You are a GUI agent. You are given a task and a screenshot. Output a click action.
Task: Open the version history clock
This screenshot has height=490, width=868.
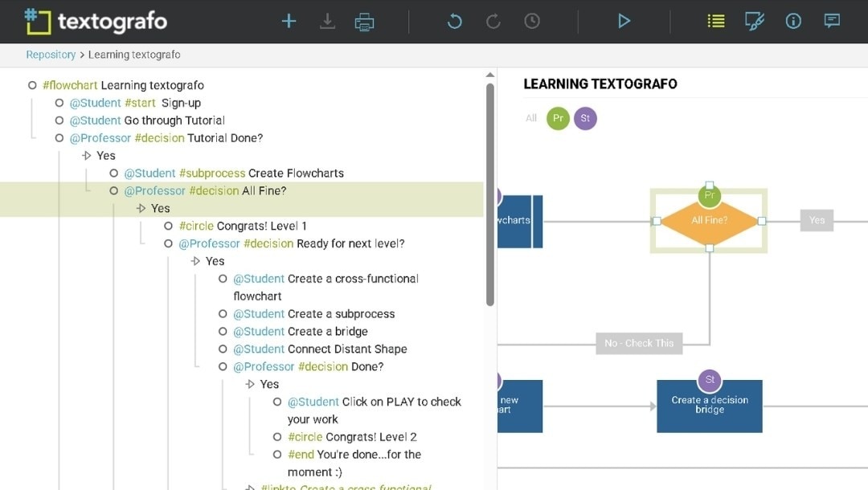532,21
